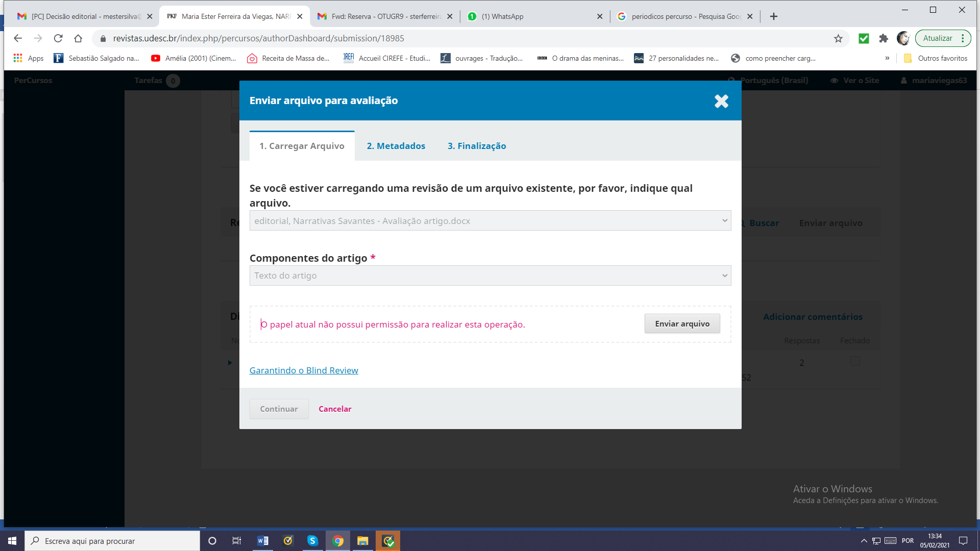The image size is (980, 551).
Task: Click the Cancelar link
Action: pyautogui.click(x=335, y=409)
